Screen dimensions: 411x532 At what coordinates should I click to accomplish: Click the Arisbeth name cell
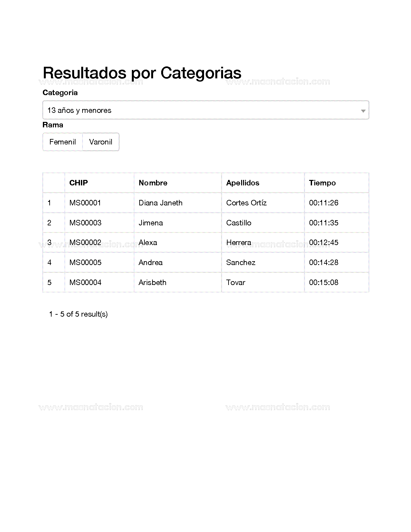[x=152, y=282]
